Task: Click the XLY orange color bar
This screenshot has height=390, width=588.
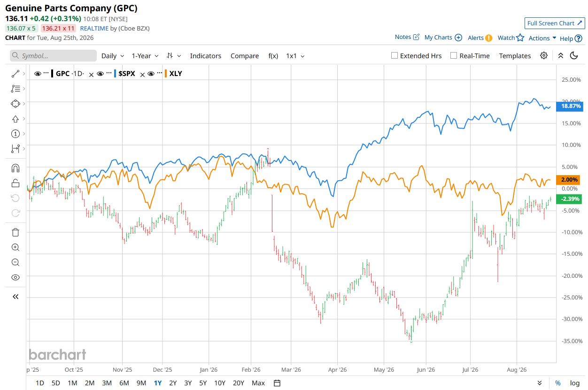Action: [x=165, y=74]
